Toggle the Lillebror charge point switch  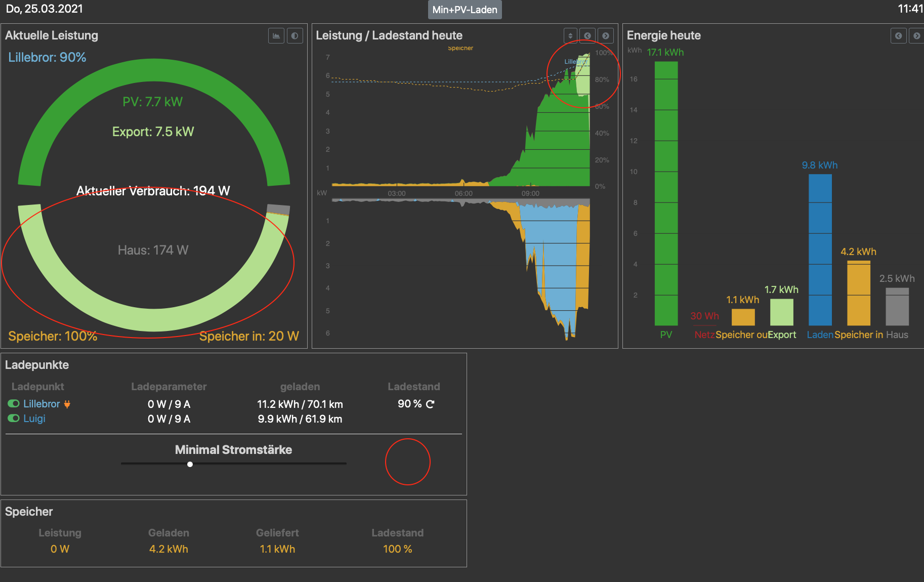click(14, 404)
